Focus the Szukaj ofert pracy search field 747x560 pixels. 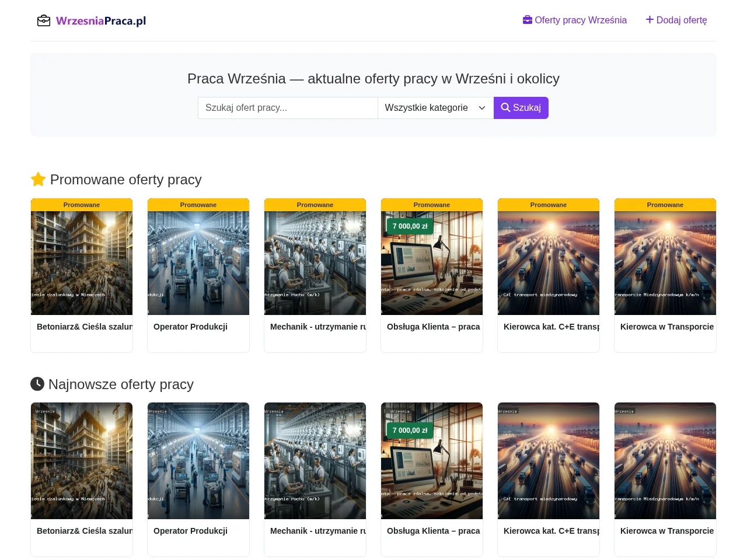[288, 108]
